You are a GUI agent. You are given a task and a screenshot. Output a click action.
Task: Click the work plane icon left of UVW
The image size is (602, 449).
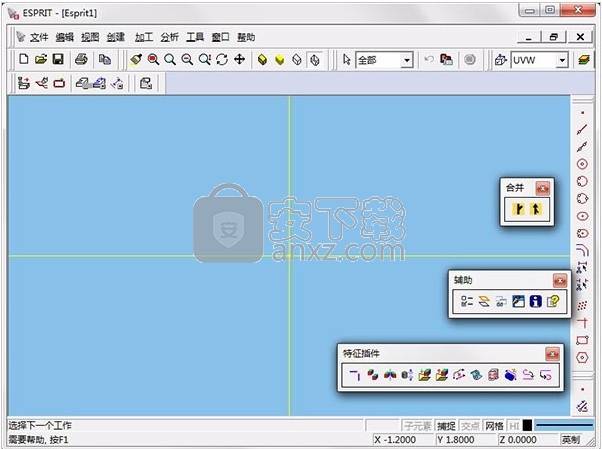pyautogui.click(x=501, y=60)
